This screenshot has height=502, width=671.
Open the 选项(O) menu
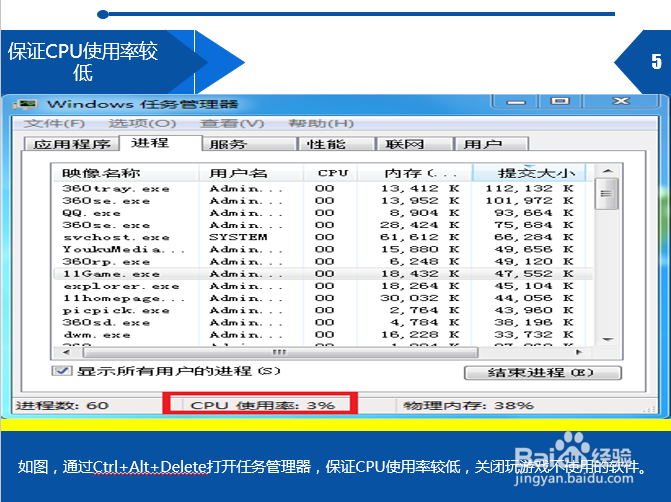click(x=142, y=124)
